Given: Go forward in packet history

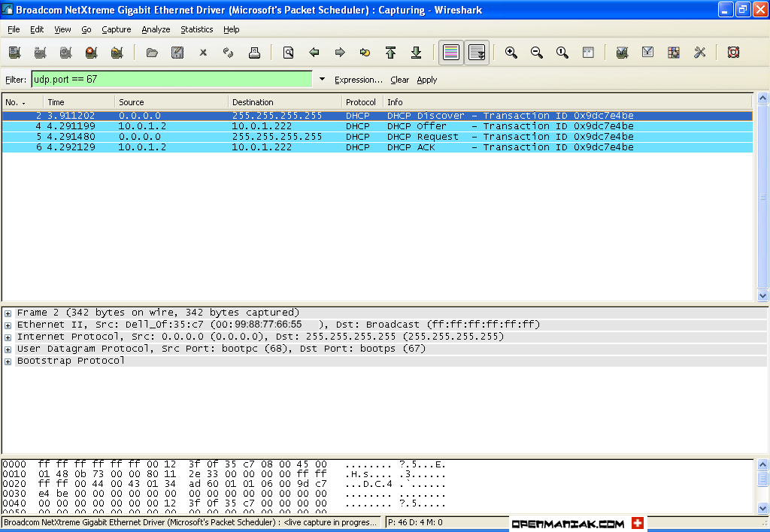Looking at the screenshot, I should click(340, 53).
